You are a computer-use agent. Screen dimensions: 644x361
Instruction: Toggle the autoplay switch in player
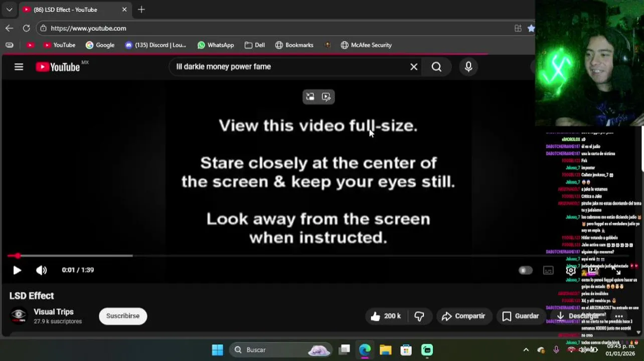(x=525, y=270)
